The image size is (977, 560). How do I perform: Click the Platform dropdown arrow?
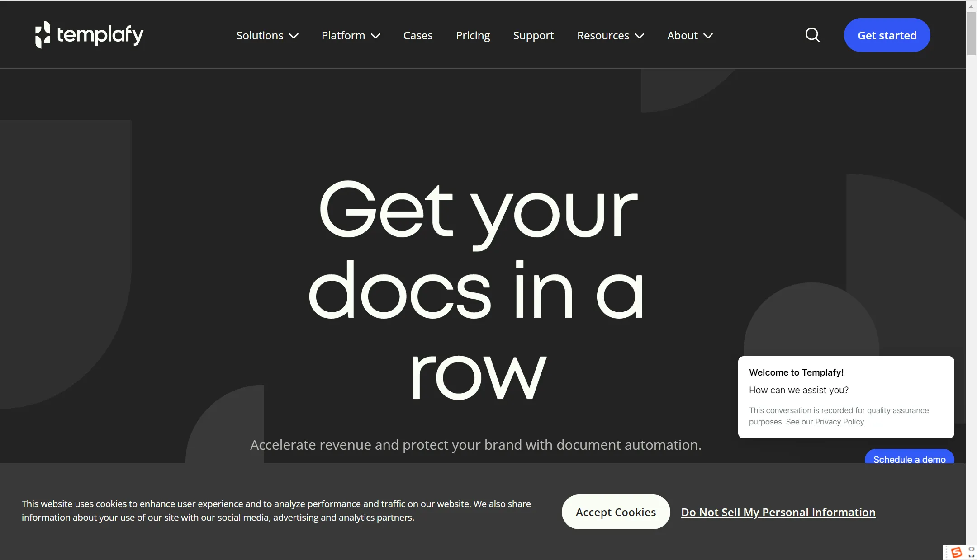click(x=375, y=35)
